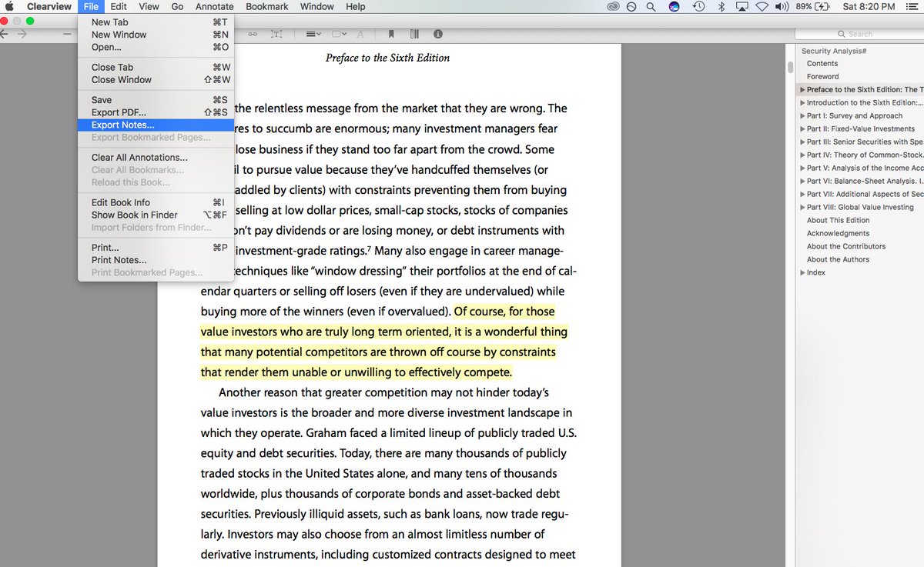Expand Part IV: Theory of Common-Stock
Viewport: 924px width, 567px height.
(x=803, y=155)
